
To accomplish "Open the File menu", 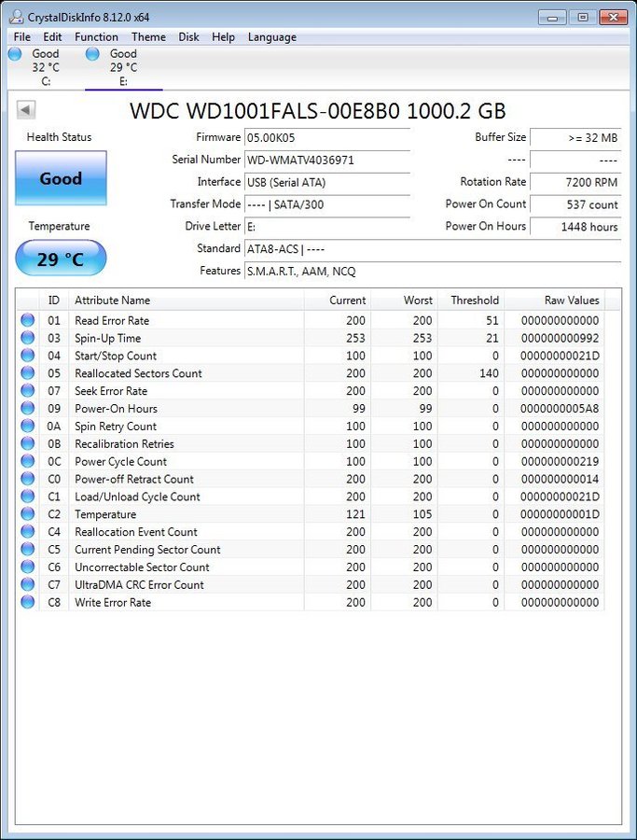I will [22, 37].
